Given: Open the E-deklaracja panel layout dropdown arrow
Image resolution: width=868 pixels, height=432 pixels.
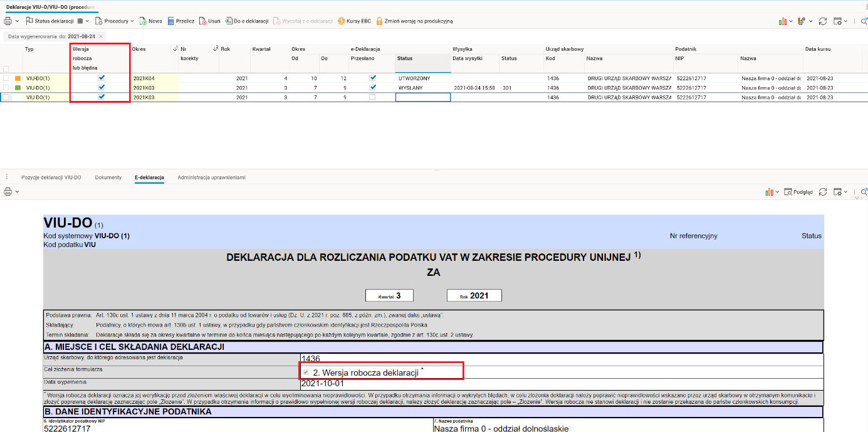Looking at the screenshot, I should 847,192.
